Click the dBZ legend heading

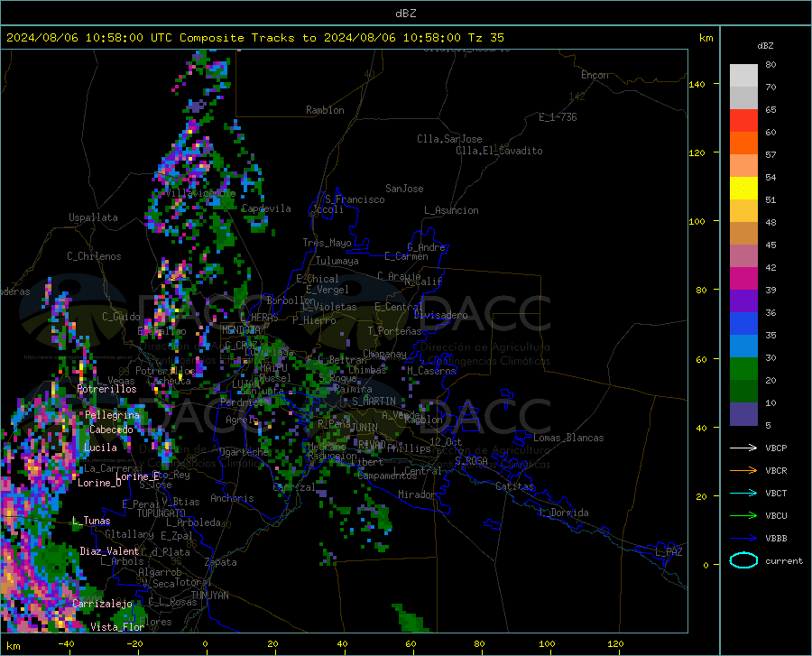click(765, 45)
